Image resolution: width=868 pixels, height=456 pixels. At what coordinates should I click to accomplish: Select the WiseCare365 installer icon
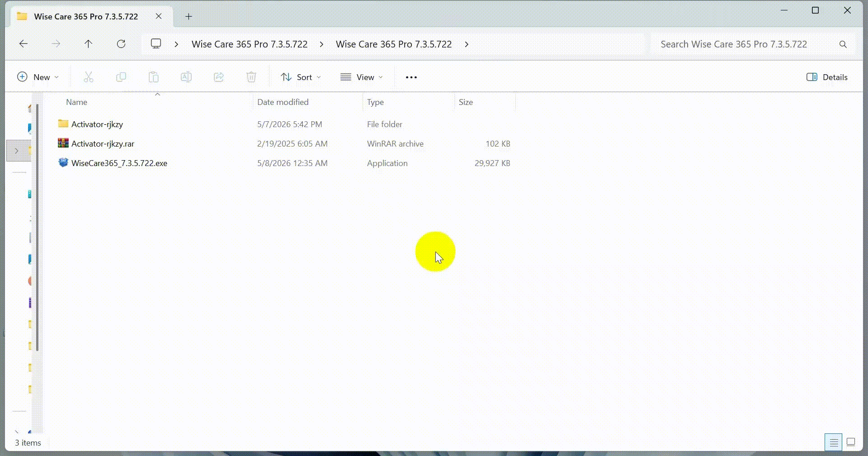click(63, 162)
